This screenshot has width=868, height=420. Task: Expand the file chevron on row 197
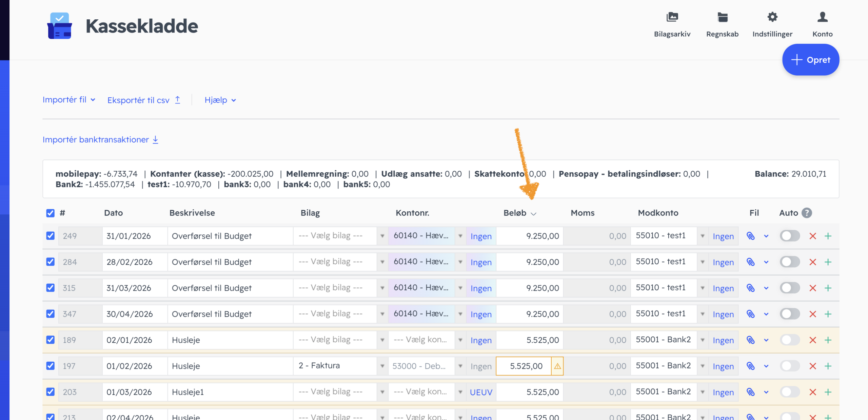766,366
